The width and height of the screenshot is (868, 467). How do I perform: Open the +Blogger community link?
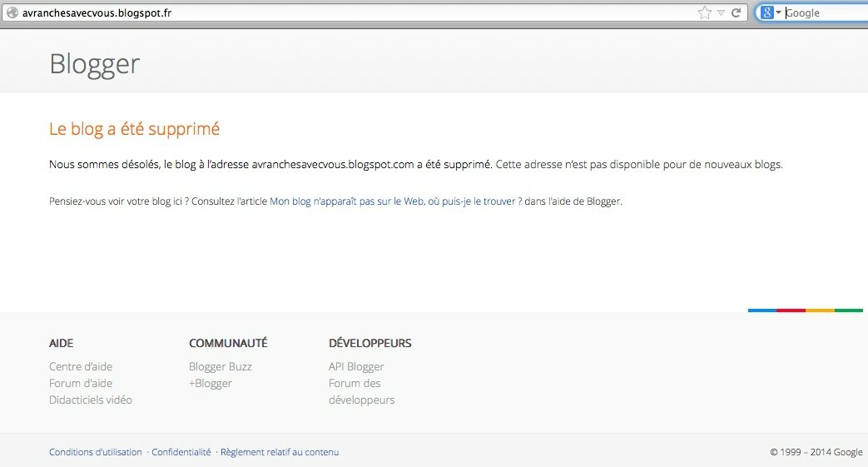[x=211, y=384]
